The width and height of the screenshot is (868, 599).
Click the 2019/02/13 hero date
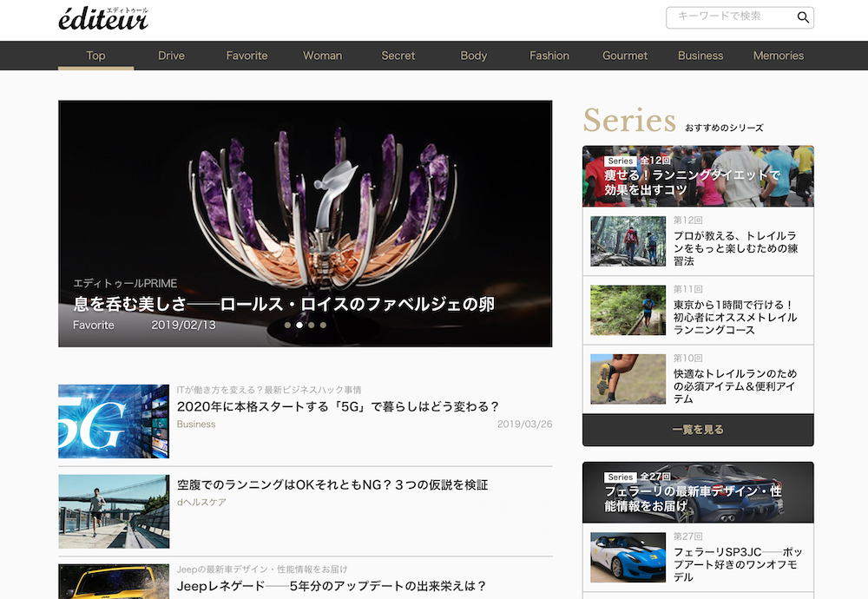[x=184, y=325]
